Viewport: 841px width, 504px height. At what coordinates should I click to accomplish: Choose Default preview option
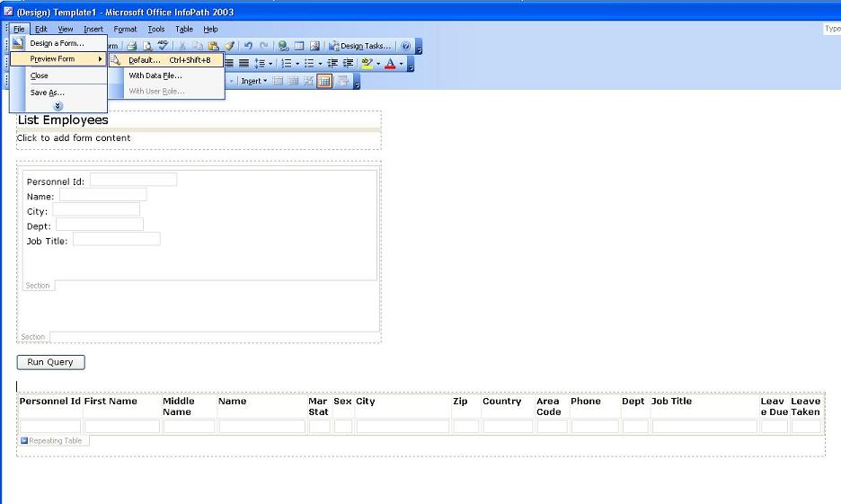[x=166, y=60]
